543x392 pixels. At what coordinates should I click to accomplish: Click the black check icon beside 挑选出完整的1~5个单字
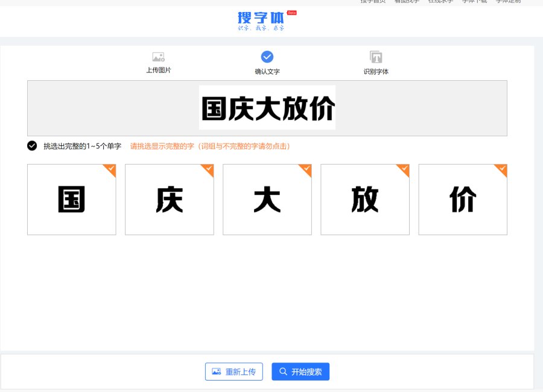pos(32,146)
